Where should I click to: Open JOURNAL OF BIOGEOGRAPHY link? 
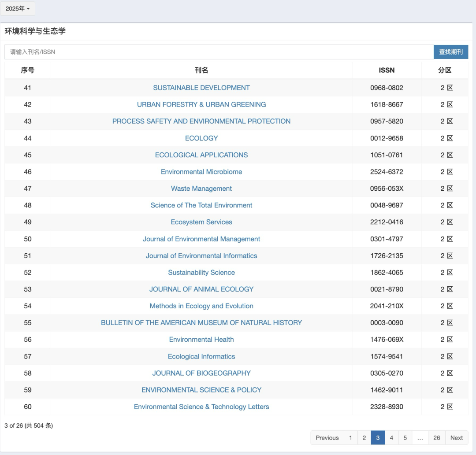coord(201,373)
